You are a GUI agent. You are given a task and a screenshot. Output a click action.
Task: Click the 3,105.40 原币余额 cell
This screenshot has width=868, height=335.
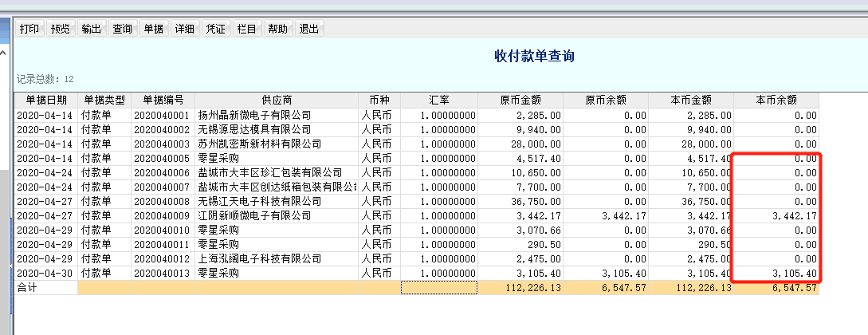tap(606, 274)
